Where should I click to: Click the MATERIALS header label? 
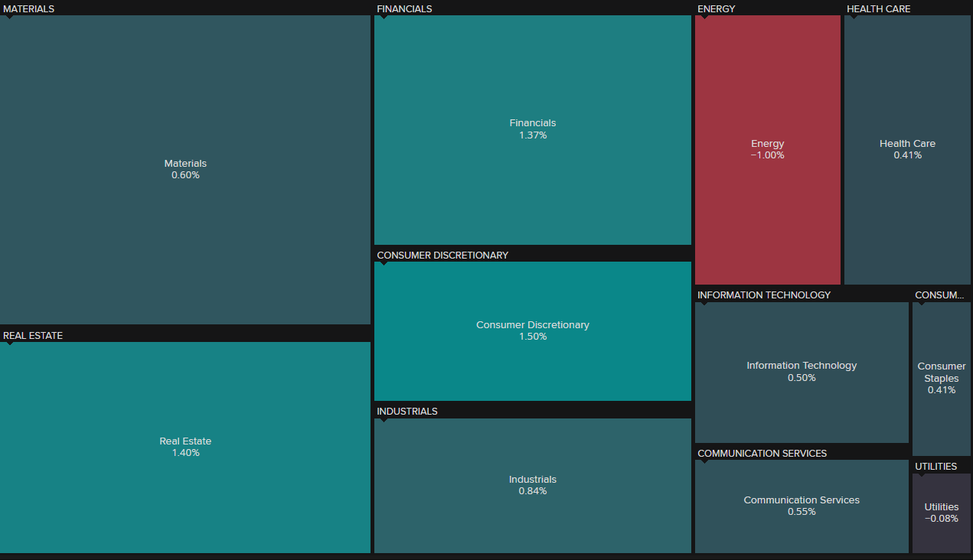29,8
